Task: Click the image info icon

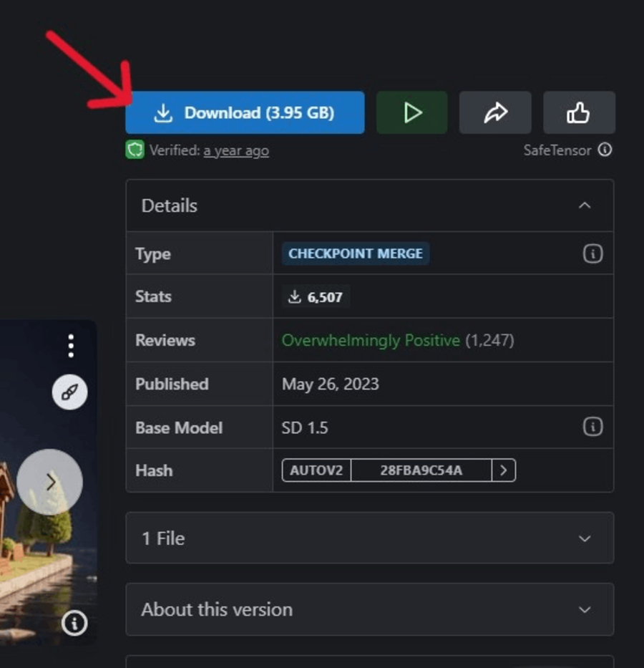Action: (x=74, y=623)
